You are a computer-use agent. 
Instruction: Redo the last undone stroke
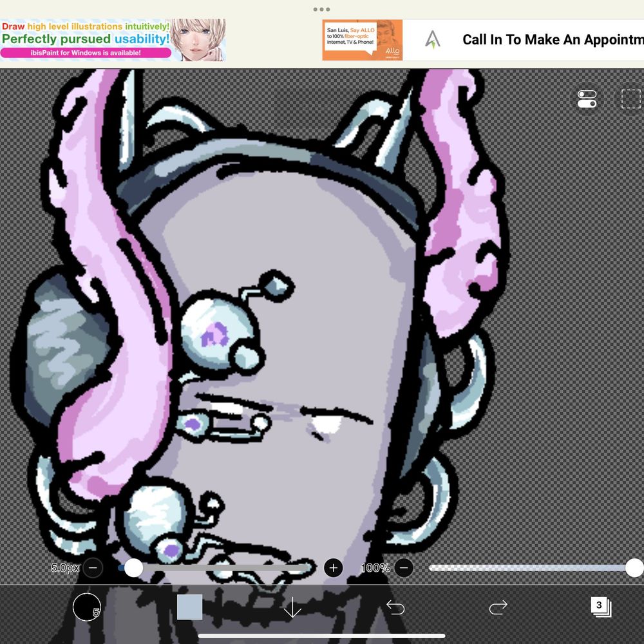click(x=498, y=607)
